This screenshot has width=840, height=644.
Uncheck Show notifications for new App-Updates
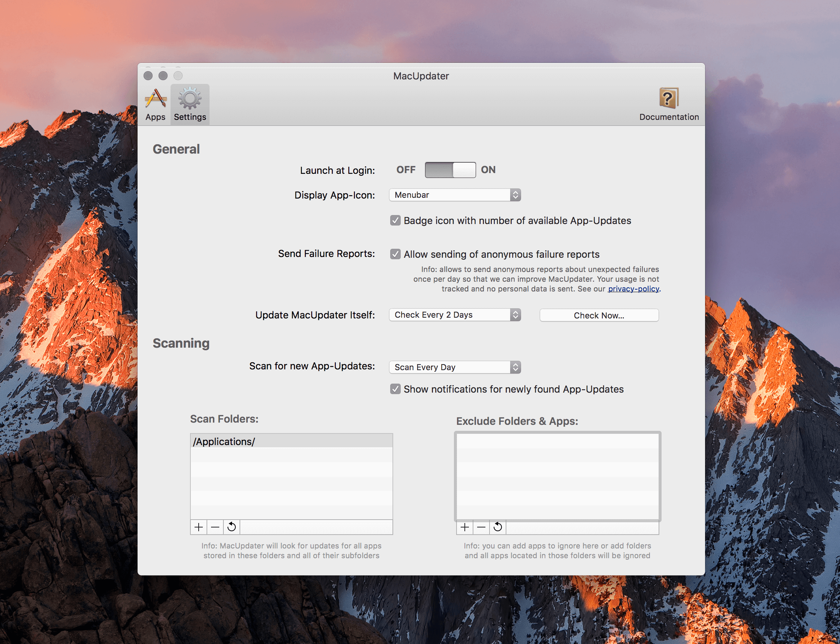pos(395,389)
